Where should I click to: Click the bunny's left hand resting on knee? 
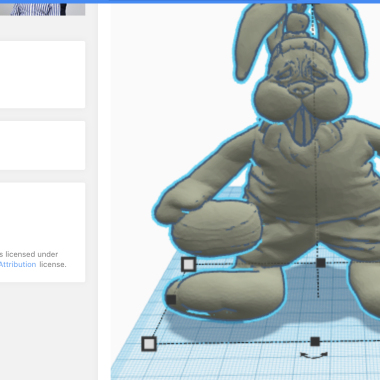tap(177, 207)
